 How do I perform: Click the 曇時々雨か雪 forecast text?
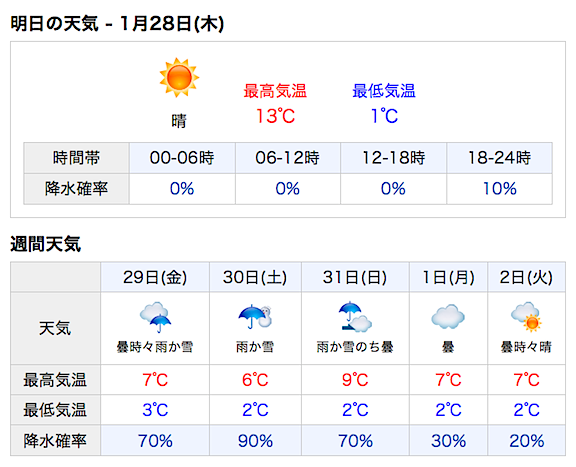pos(155,347)
